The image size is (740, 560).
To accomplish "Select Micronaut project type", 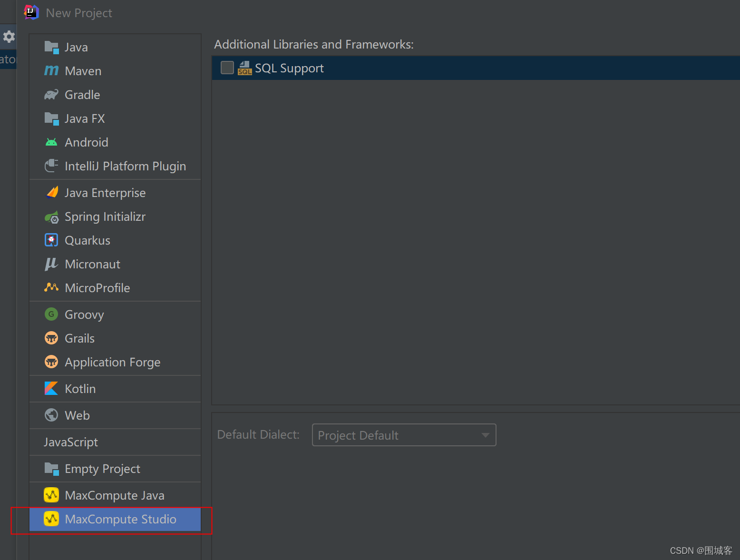I will tap(115, 264).
